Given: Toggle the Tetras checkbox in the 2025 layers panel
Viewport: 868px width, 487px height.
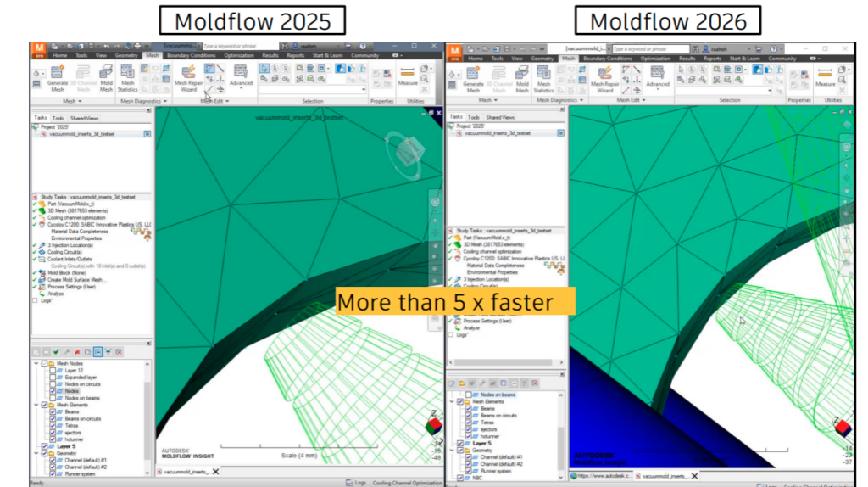Looking at the screenshot, I should point(53,426).
